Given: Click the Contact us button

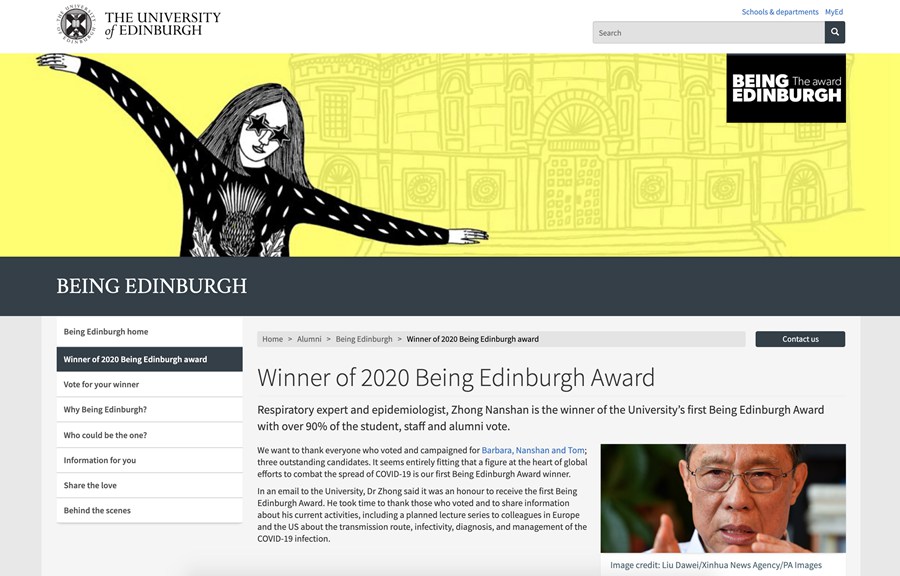Looking at the screenshot, I should 800,339.
